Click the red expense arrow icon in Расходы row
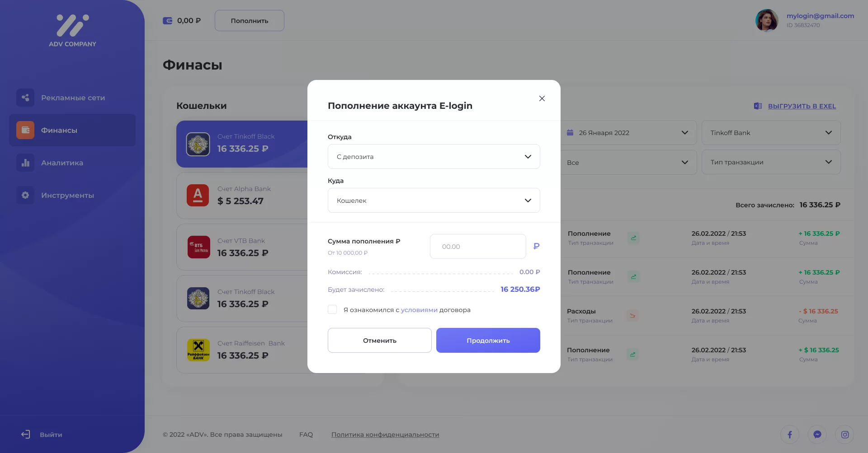 click(632, 316)
